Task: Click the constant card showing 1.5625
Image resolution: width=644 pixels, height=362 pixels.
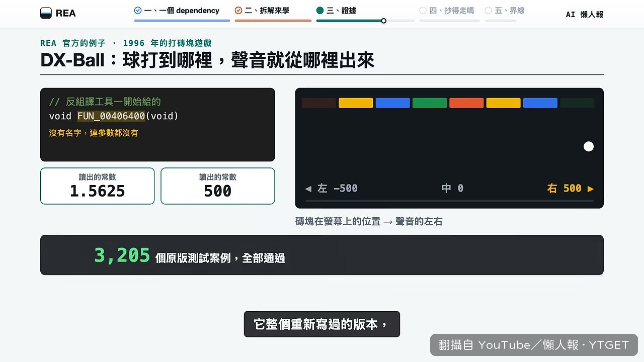Action: pyautogui.click(x=97, y=186)
